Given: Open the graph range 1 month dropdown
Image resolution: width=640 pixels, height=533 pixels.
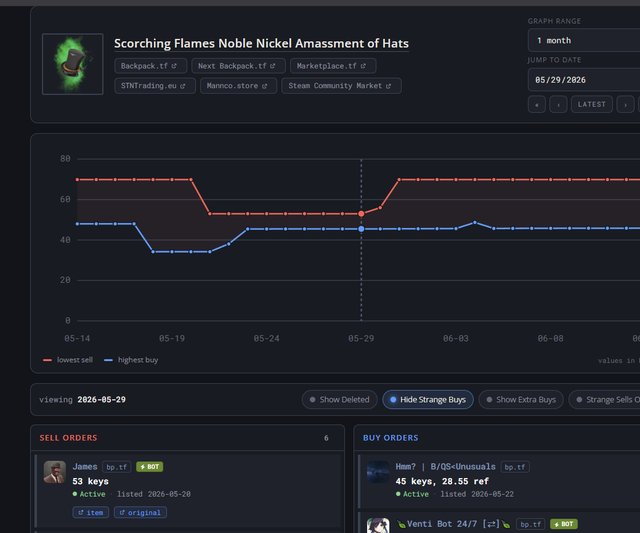Looking at the screenshot, I should pos(584,40).
